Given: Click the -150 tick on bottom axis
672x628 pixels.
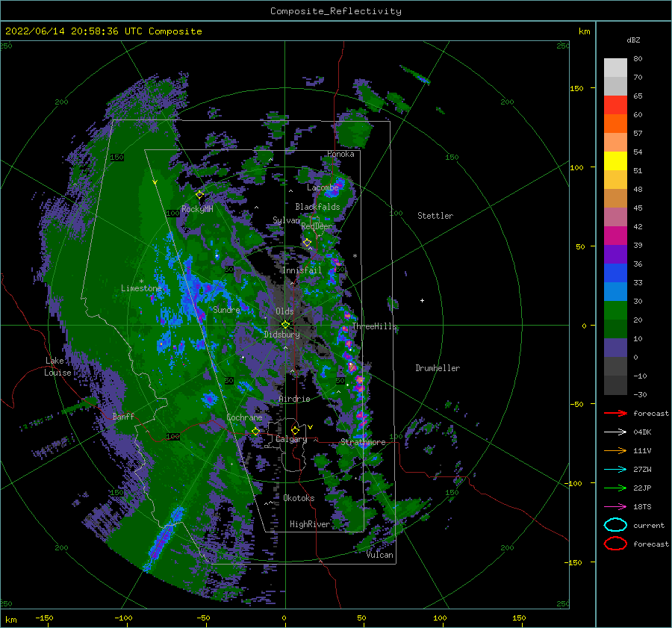Looking at the screenshot, I should coord(44,618).
